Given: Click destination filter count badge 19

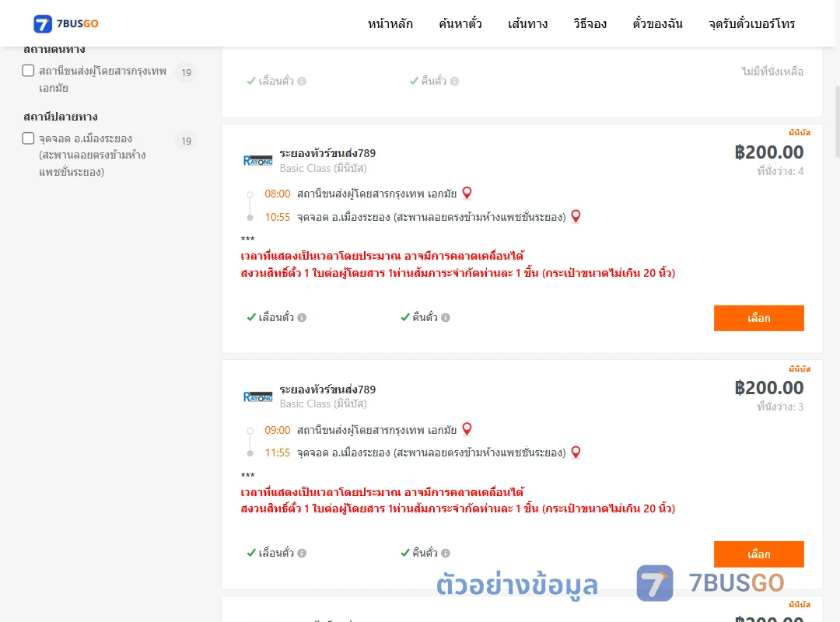Looking at the screenshot, I should click(186, 141).
